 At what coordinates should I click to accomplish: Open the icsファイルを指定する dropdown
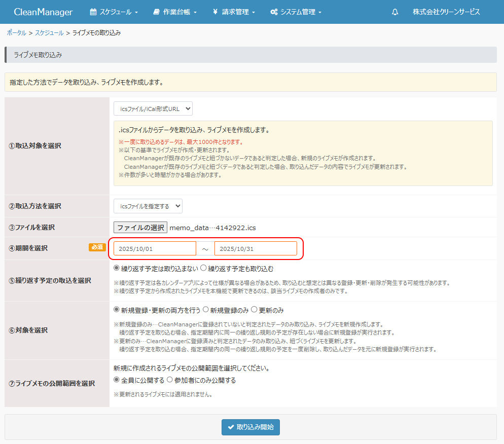[148, 206]
